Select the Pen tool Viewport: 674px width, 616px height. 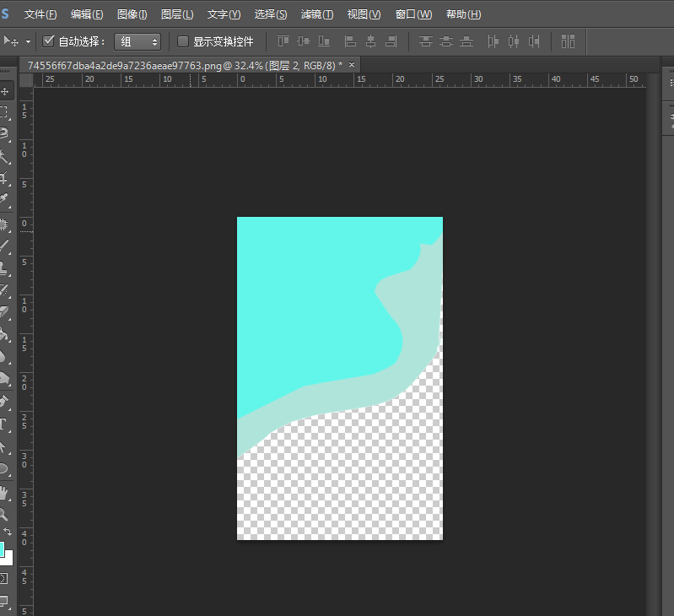click(x=4, y=402)
